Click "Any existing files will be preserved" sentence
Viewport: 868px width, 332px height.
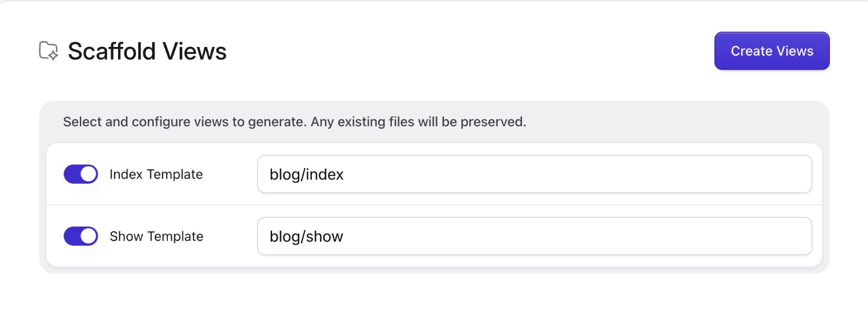click(x=418, y=122)
